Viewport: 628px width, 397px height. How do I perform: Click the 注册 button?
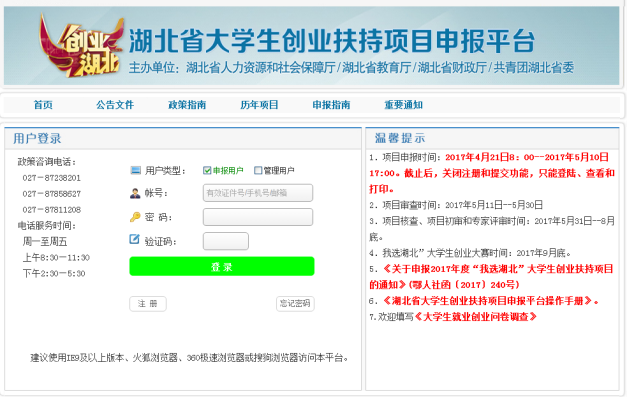[x=148, y=304]
